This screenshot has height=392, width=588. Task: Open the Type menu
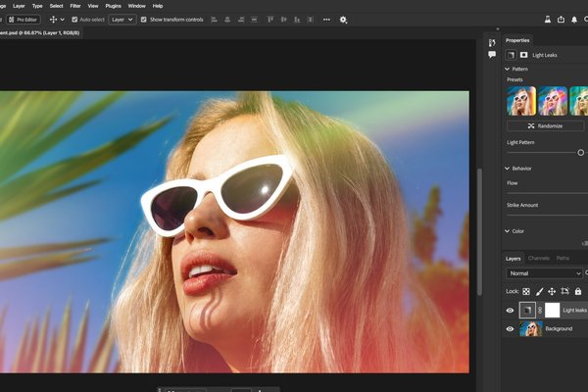37,6
